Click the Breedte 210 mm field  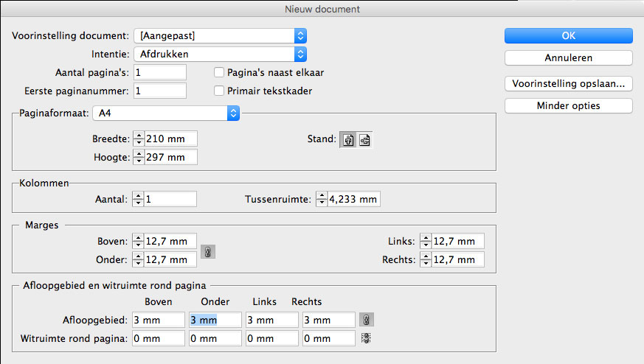[x=170, y=139]
